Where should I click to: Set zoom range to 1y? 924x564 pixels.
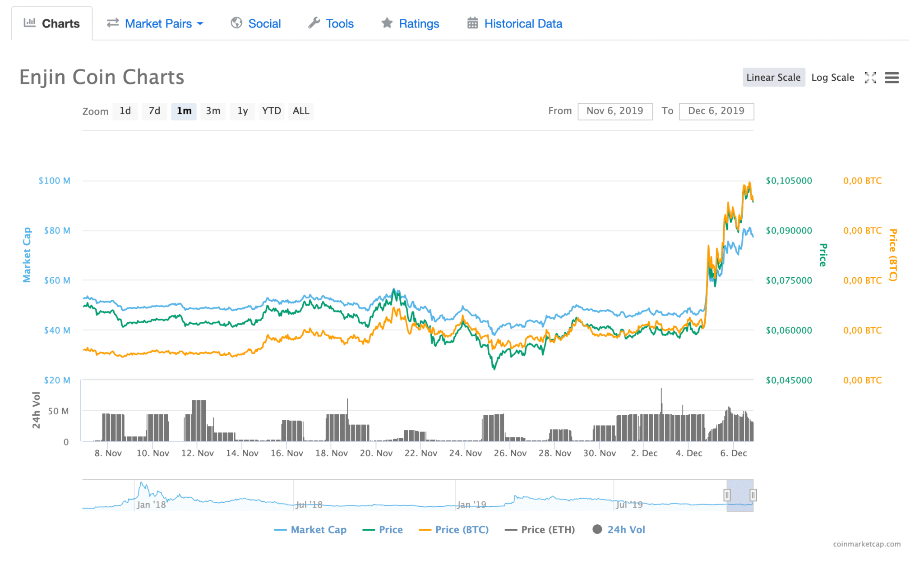click(243, 111)
